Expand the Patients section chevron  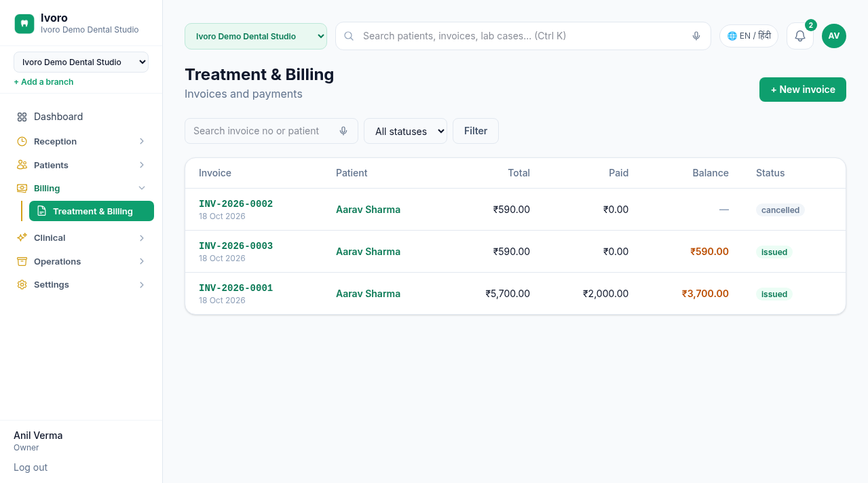point(142,165)
